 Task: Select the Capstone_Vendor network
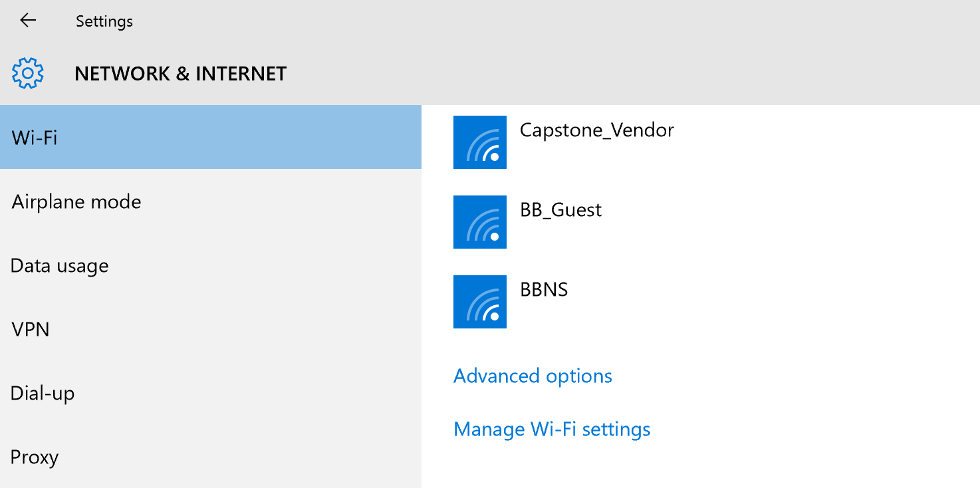click(x=596, y=130)
